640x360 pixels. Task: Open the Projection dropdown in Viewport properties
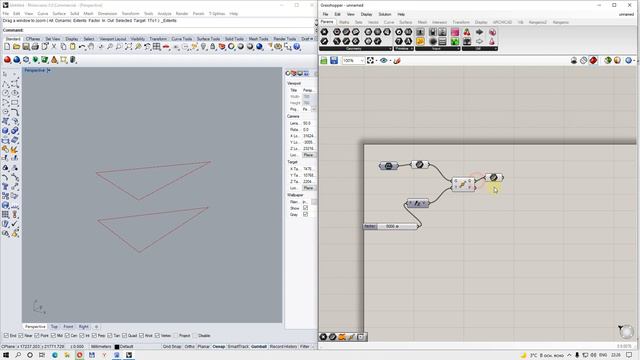313,109
